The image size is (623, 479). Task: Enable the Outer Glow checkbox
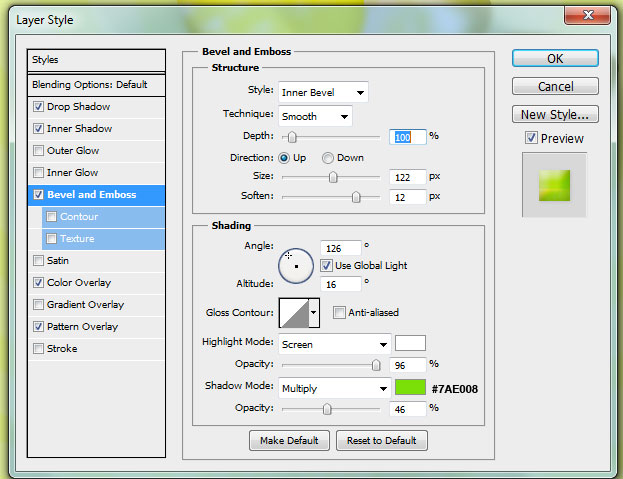38,151
